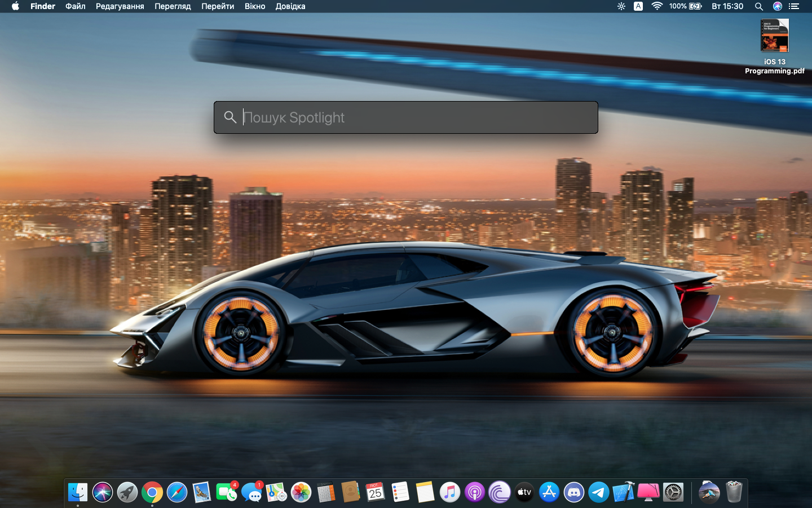The height and width of the screenshot is (508, 812).
Task: Click the Вт 15:30 clock
Action: pos(727,6)
